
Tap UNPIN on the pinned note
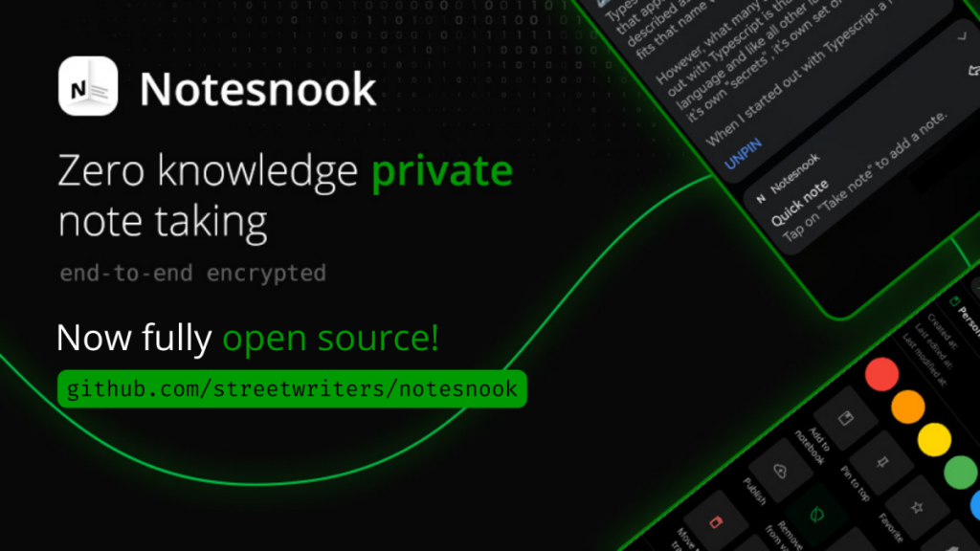pyautogui.click(x=743, y=153)
